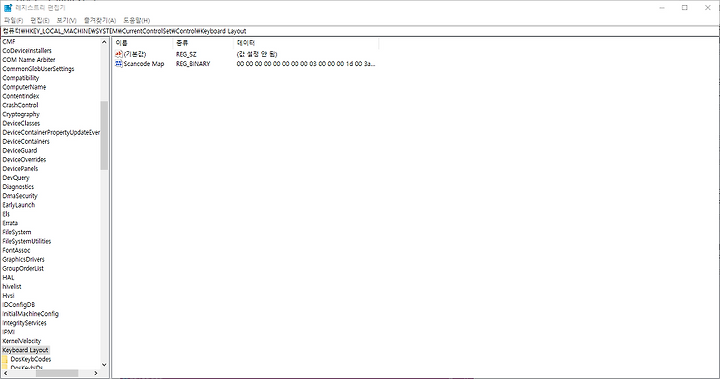Screen dimensions: 720x379
Task: Select the GroupOrderList key
Action: point(23,268)
